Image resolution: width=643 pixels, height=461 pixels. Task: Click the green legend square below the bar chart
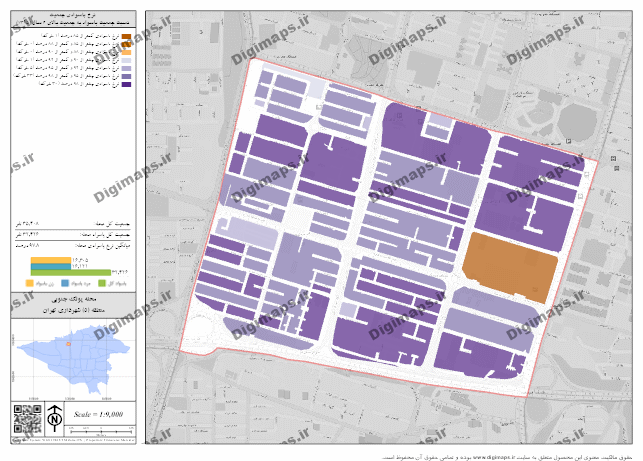point(102,285)
